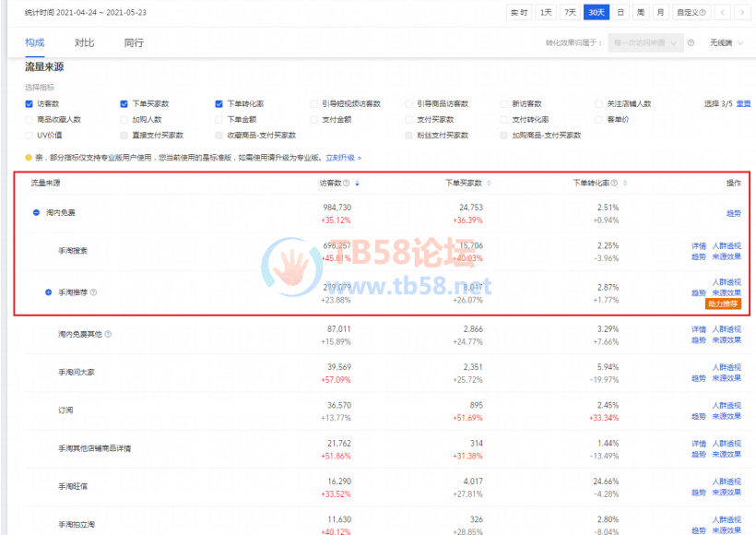The image size is (756, 535).
Task: Go to previous period arrow
Action: (x=722, y=13)
